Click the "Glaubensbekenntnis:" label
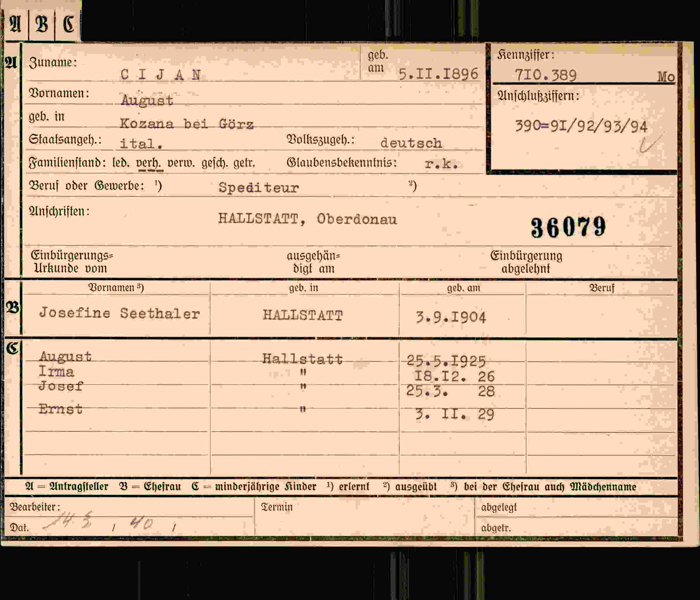700x600 pixels. coord(342,163)
